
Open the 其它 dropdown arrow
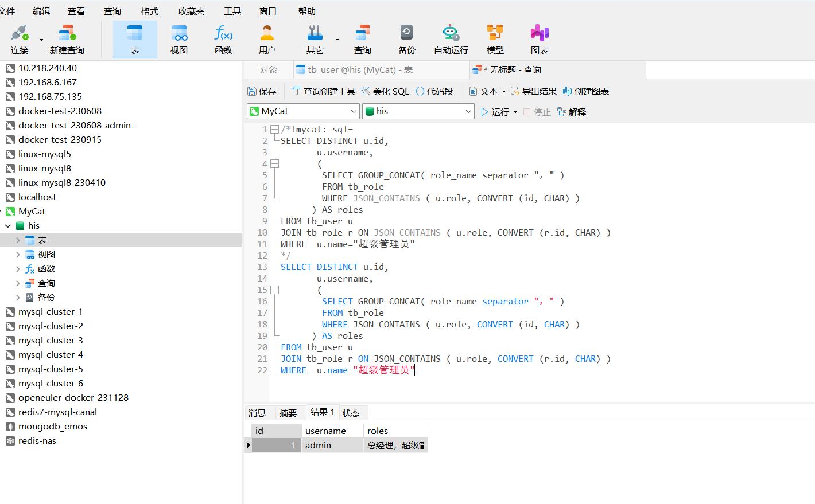pyautogui.click(x=337, y=40)
